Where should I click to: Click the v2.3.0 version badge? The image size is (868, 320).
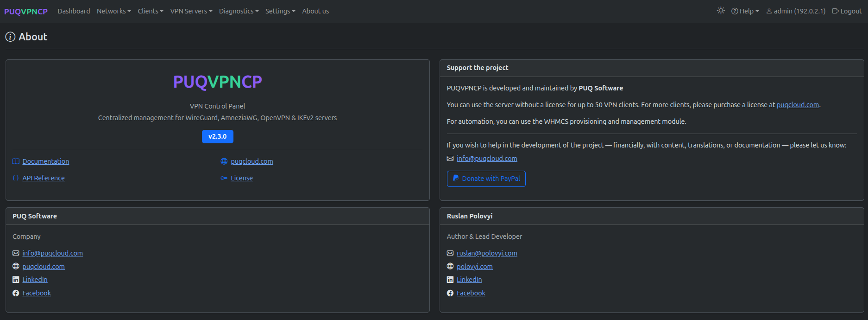coord(218,136)
